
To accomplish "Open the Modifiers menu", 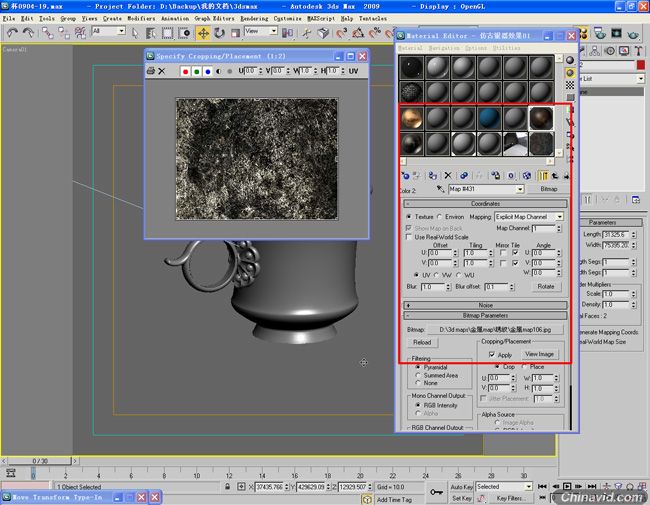I will point(141,19).
